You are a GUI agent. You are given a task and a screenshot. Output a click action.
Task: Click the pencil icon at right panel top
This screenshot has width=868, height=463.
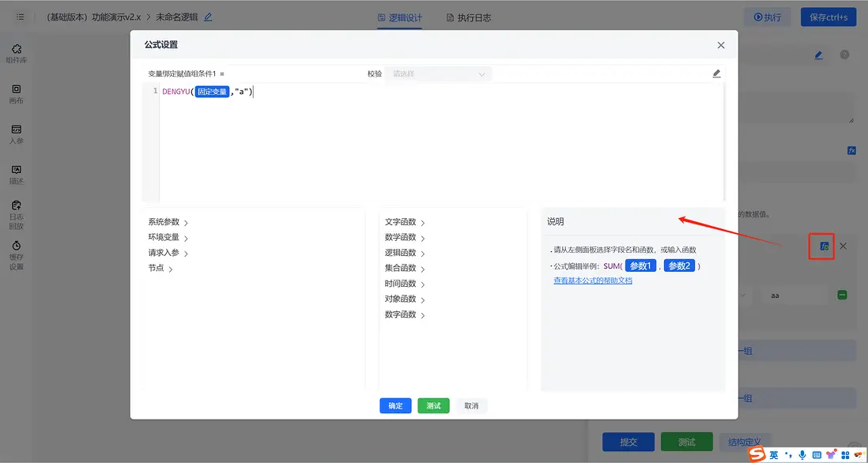818,55
